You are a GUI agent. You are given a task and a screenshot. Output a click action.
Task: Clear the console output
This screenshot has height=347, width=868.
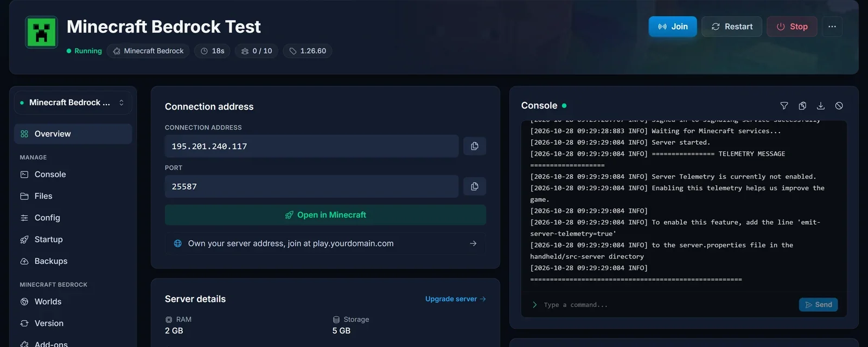point(839,106)
